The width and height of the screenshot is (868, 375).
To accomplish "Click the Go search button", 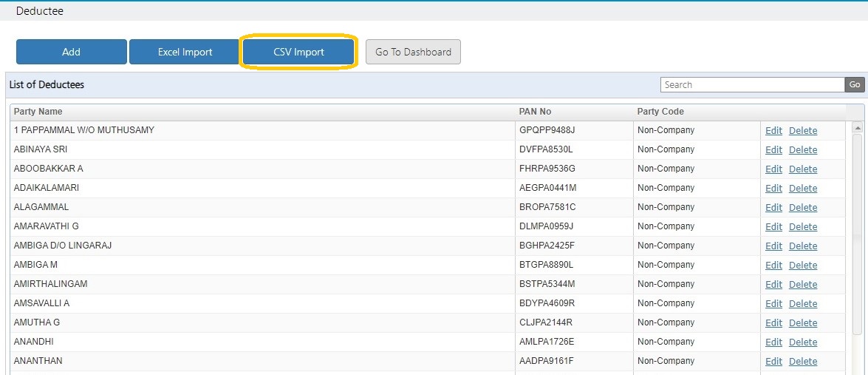I will [x=855, y=85].
